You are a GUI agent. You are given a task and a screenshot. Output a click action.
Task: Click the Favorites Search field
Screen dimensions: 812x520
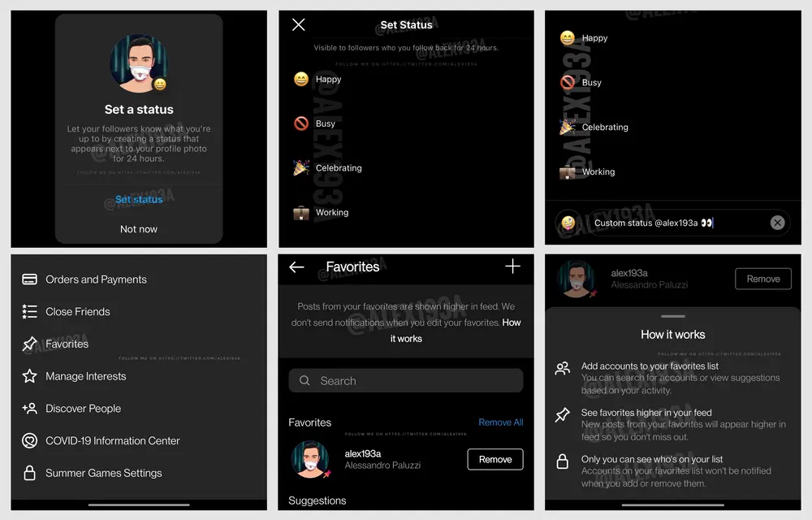click(x=406, y=381)
